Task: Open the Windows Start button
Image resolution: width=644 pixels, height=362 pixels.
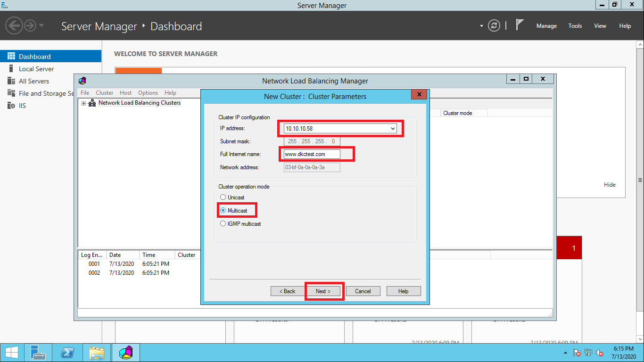Action: [x=11, y=353]
